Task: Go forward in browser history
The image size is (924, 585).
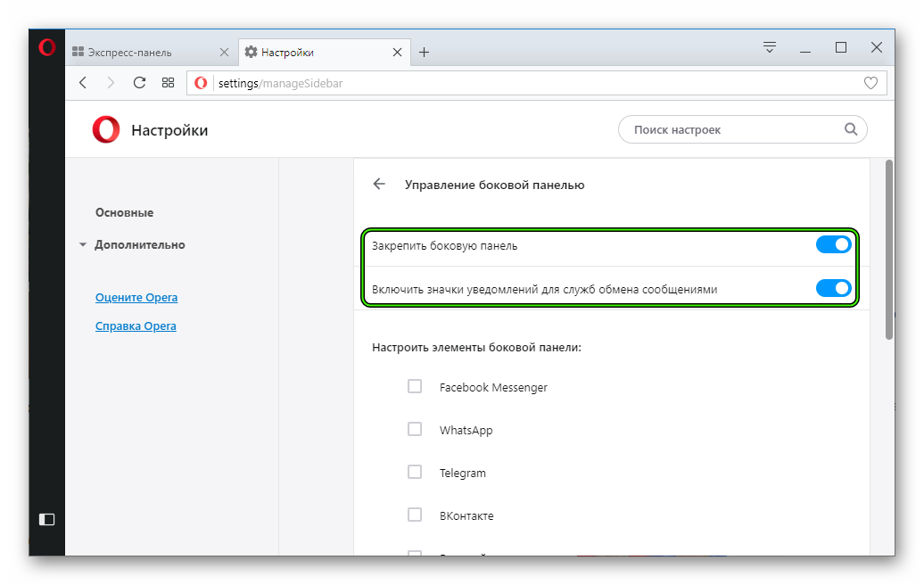Action: (111, 83)
